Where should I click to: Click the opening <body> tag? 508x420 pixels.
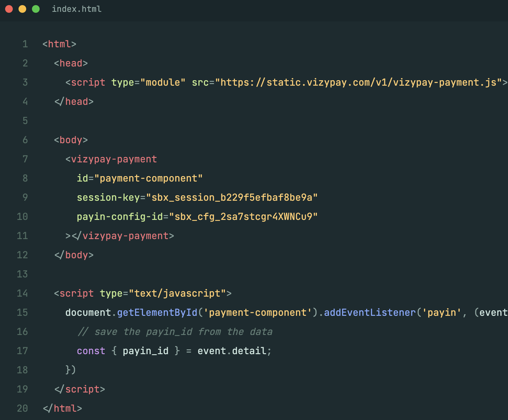[71, 140]
